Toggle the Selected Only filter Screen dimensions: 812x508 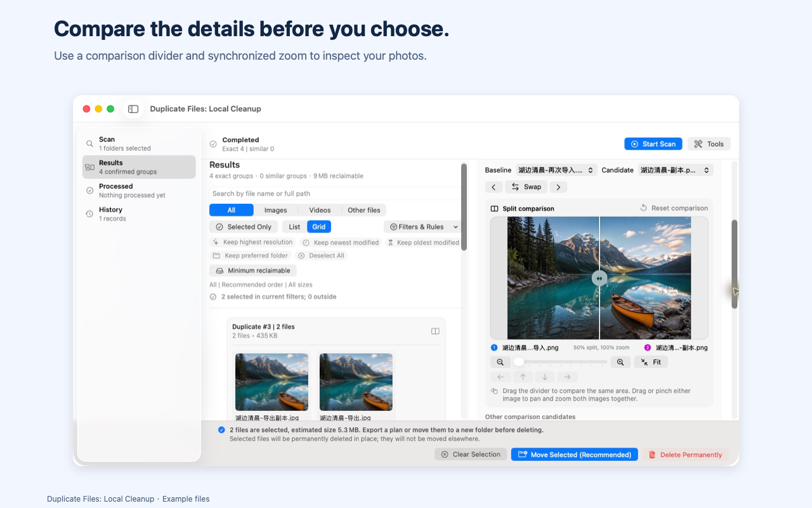tap(244, 227)
